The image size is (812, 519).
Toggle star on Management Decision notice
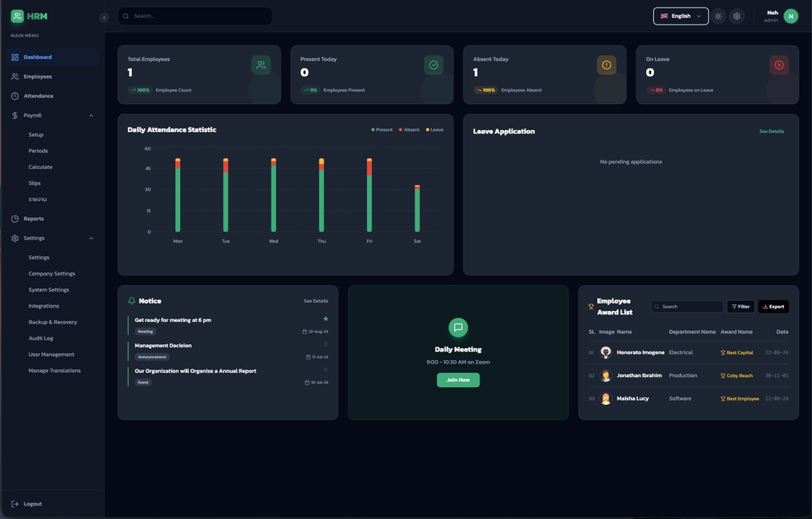coord(326,344)
